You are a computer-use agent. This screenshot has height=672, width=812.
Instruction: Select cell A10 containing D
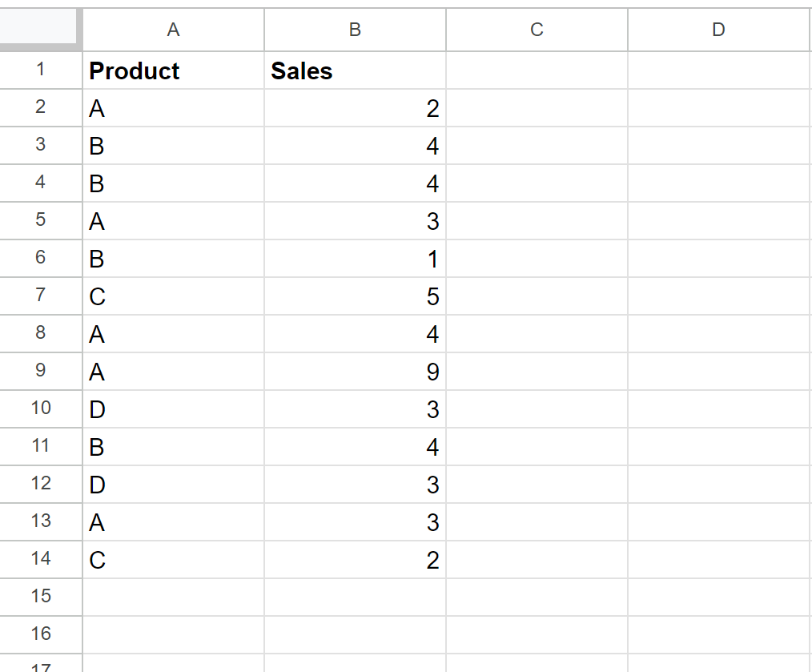pos(174,409)
